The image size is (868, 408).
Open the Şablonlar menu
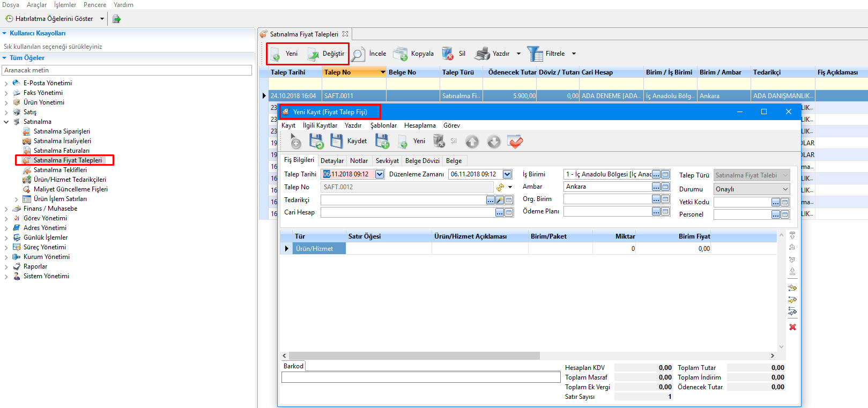pyautogui.click(x=383, y=125)
